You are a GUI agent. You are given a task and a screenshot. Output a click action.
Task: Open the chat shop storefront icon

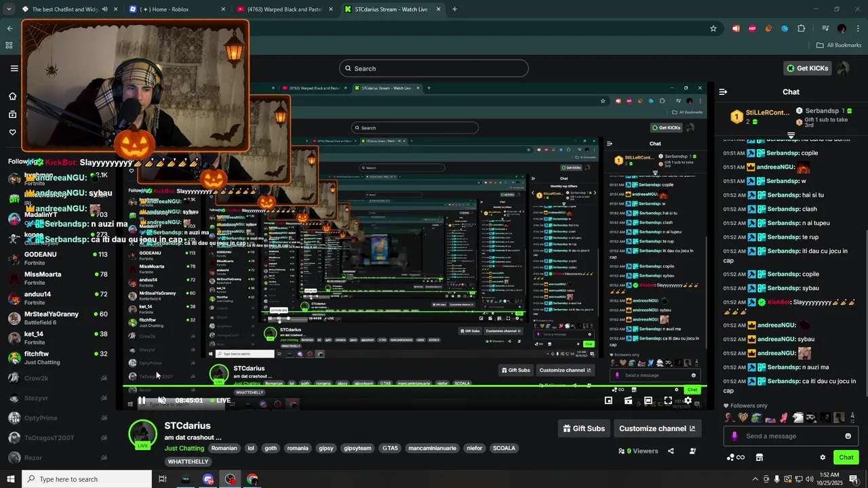click(x=759, y=457)
